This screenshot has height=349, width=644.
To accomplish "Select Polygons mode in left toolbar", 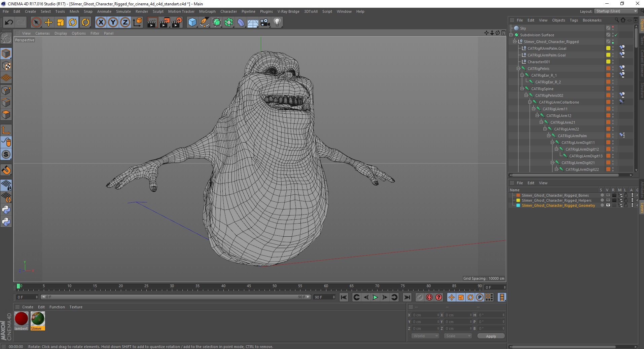I will [x=6, y=115].
